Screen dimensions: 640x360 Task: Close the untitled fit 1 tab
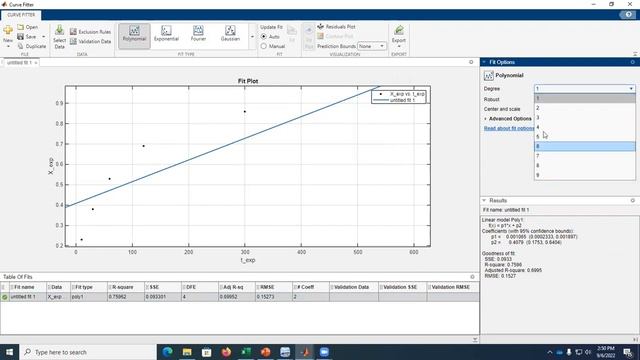point(36,63)
